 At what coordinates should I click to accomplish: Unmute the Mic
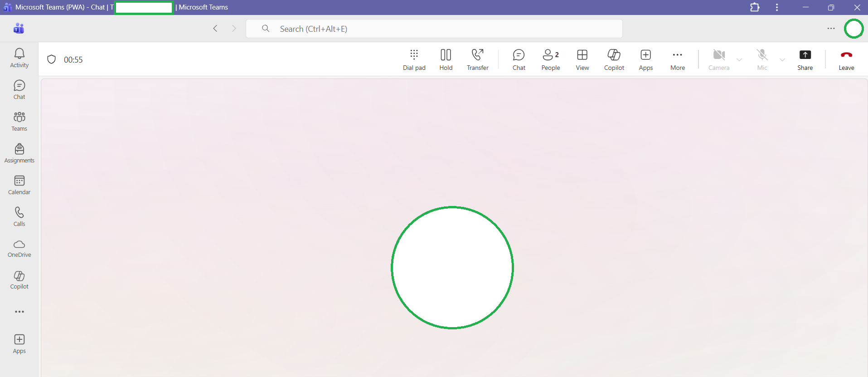point(762,60)
